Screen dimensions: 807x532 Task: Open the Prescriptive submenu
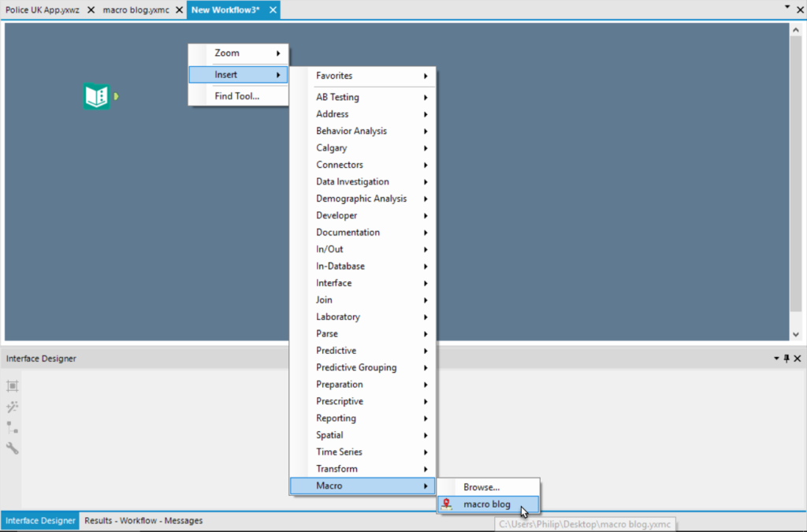click(x=363, y=401)
